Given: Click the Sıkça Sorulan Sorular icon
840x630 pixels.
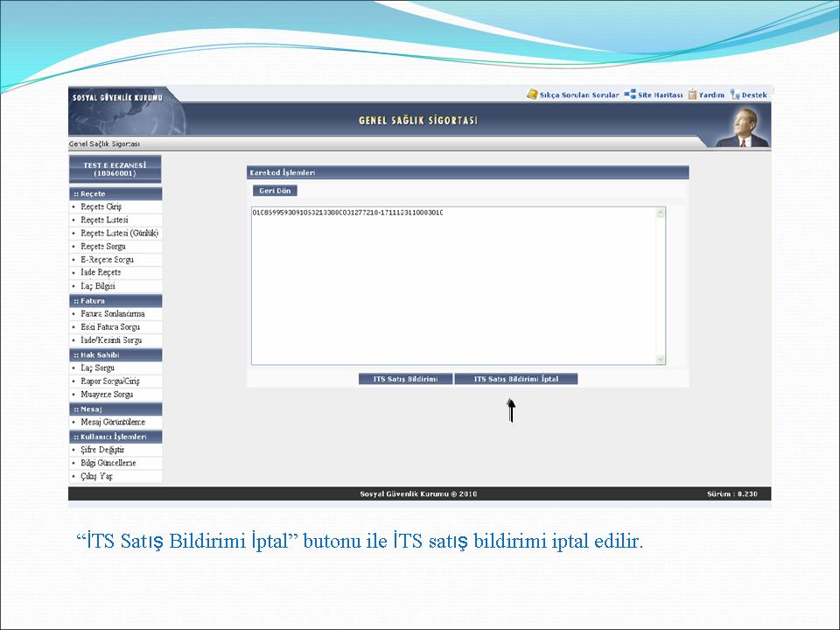Looking at the screenshot, I should click(x=532, y=94).
